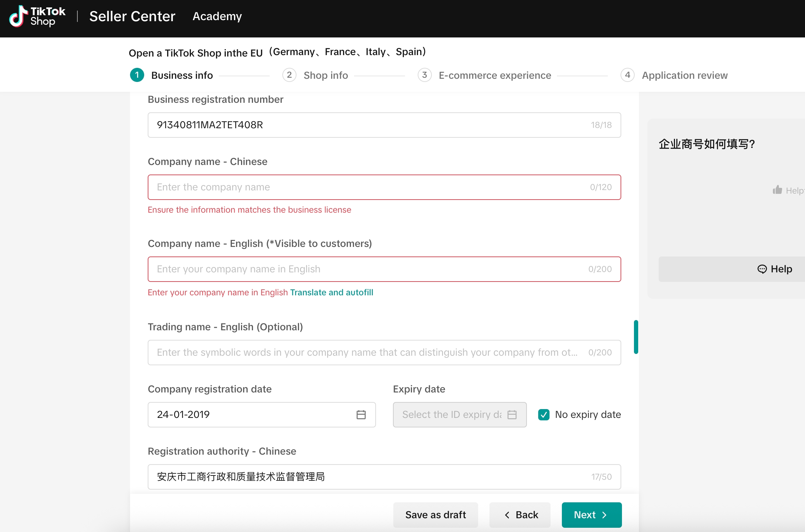The width and height of the screenshot is (805, 532).
Task: Click the Help chat bubble icon
Action: click(x=762, y=269)
